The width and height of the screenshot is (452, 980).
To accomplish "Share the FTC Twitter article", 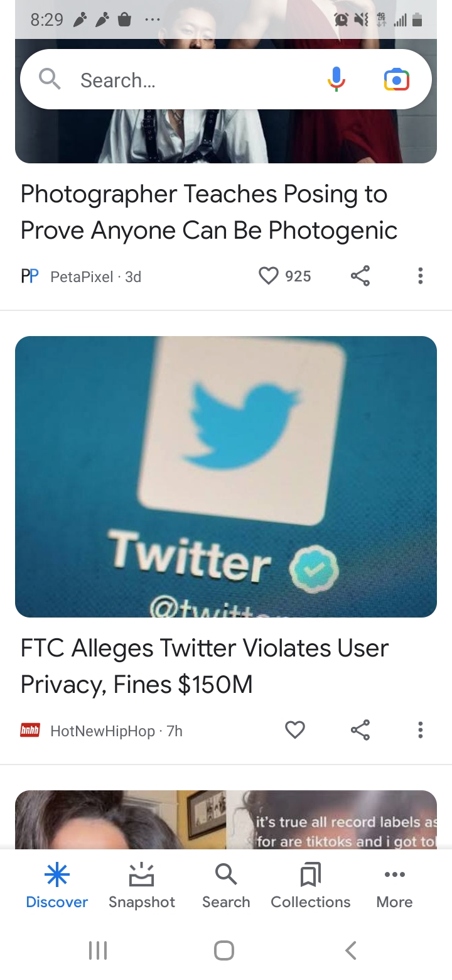I will point(360,730).
